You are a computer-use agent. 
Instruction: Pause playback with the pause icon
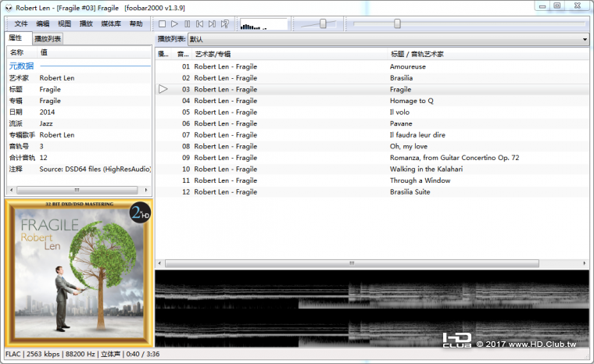[x=187, y=24]
